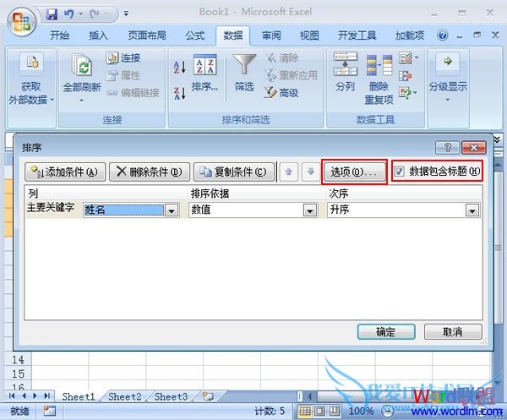Switch to Sheet1 tab
507x420 pixels.
[79, 396]
